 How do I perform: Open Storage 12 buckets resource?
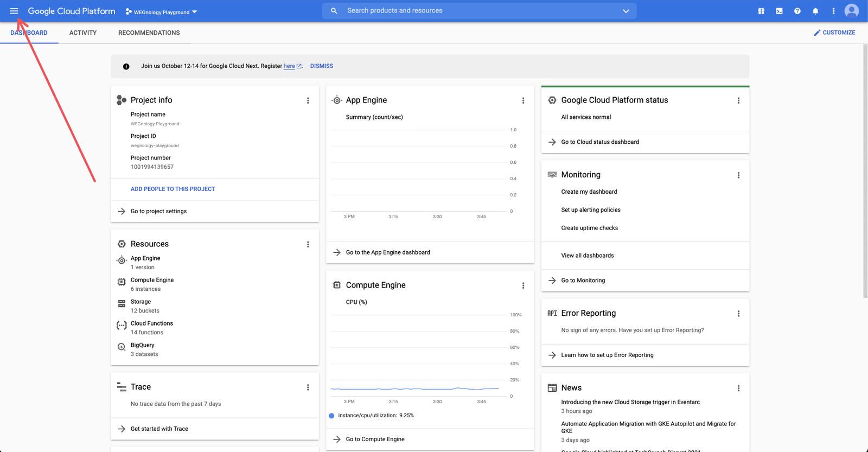[145, 306]
